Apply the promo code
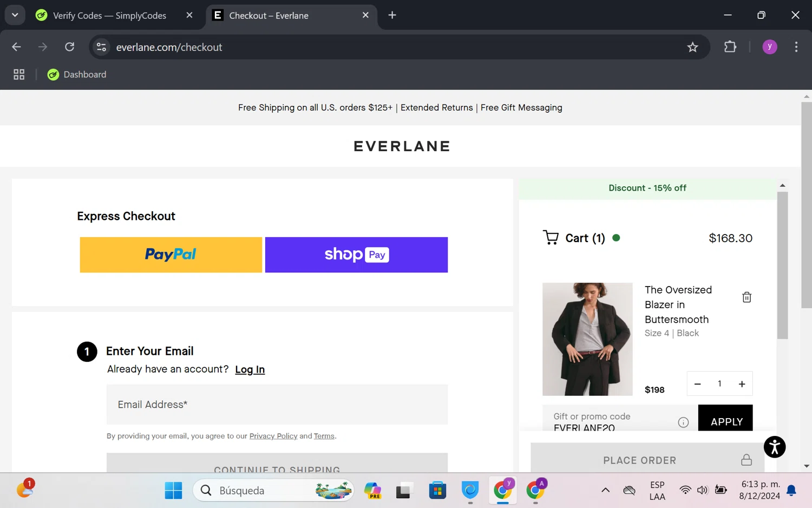The height and width of the screenshot is (508, 812). [725, 419]
